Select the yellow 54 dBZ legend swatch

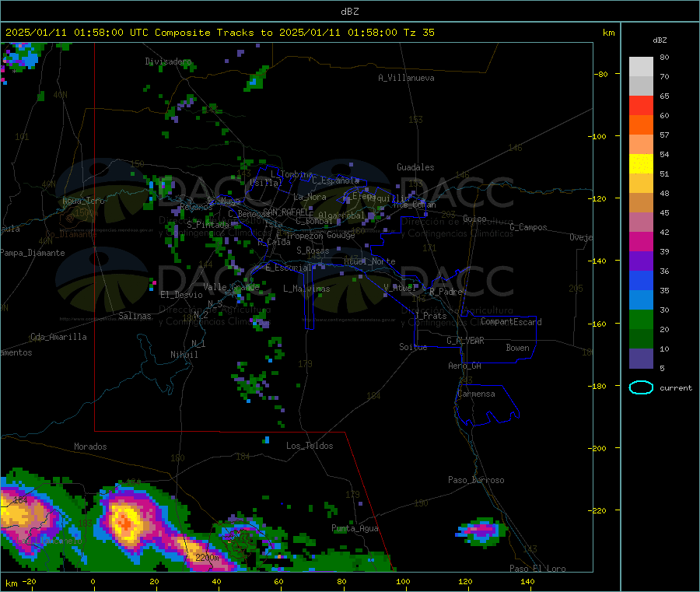[641, 164]
